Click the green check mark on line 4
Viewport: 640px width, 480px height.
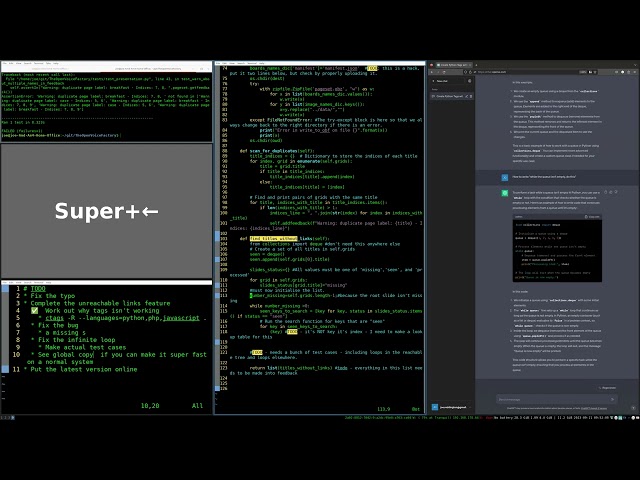(35, 311)
